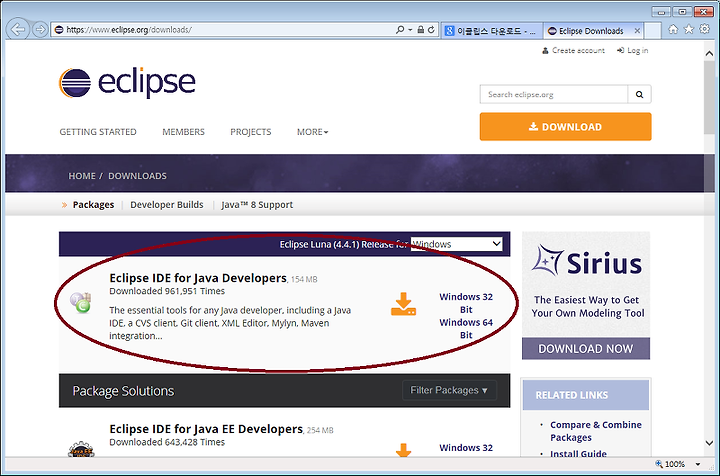Screen dimensions: 720x476
Task: Select the Developer Builds tab
Action: coord(167,205)
